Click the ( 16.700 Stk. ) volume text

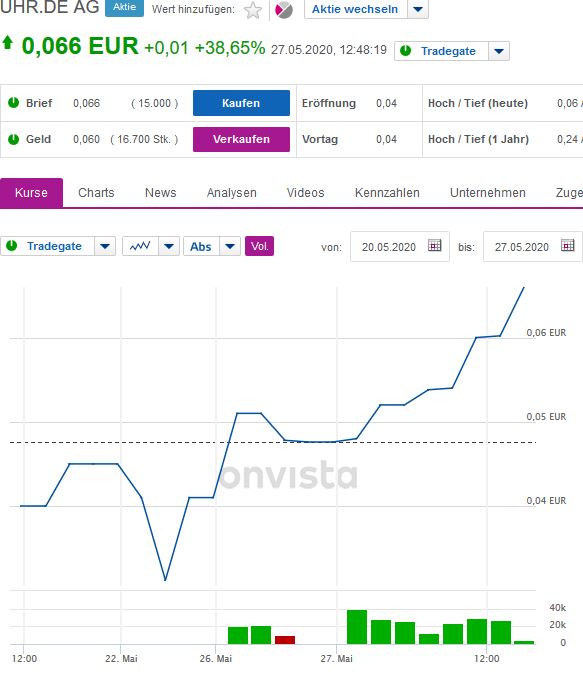point(144,139)
